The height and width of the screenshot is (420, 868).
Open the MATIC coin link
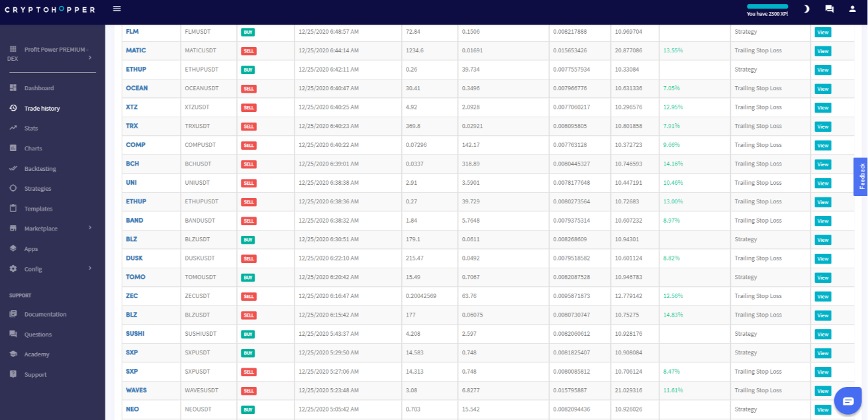136,50
